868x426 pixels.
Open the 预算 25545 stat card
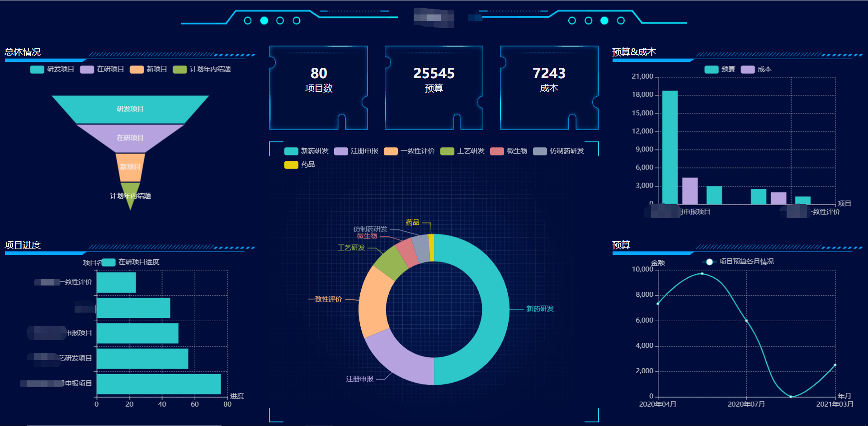434,88
